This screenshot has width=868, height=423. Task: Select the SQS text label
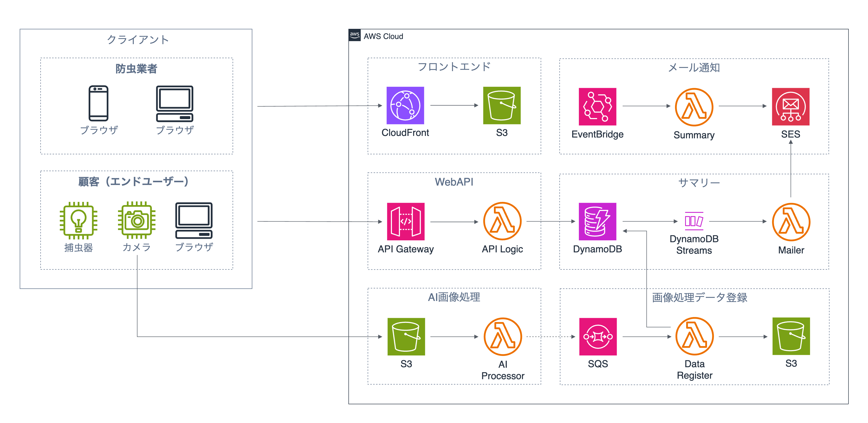tap(598, 364)
